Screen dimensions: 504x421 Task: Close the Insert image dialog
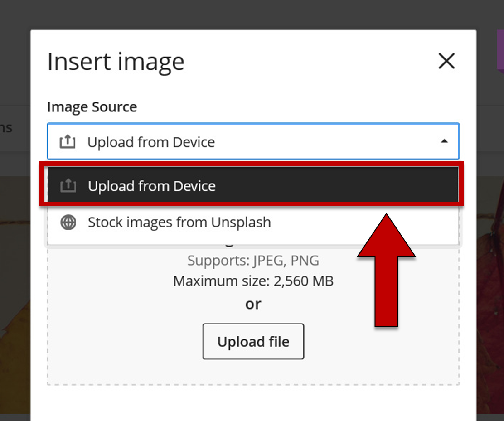tap(446, 61)
